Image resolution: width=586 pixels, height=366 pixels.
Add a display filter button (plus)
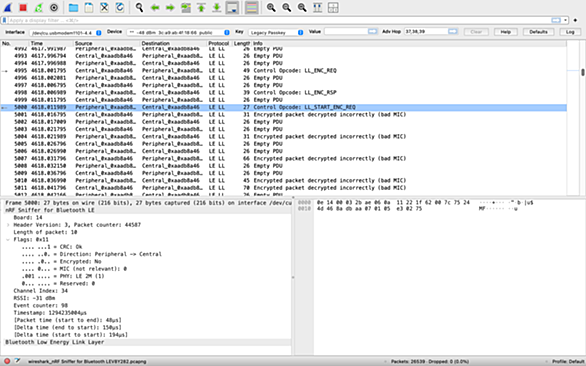(575, 20)
